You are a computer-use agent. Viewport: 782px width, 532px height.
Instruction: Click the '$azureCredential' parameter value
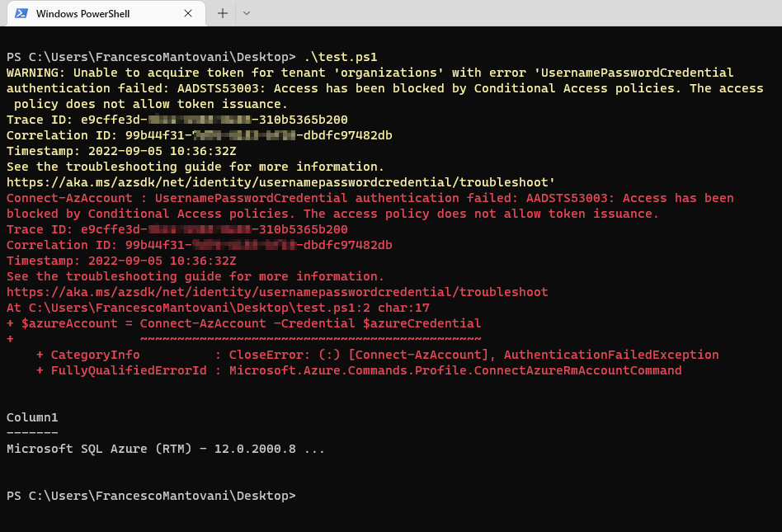(422, 323)
